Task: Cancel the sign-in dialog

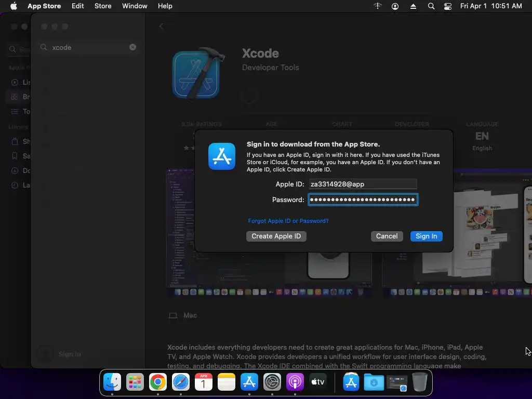Action: click(387, 236)
